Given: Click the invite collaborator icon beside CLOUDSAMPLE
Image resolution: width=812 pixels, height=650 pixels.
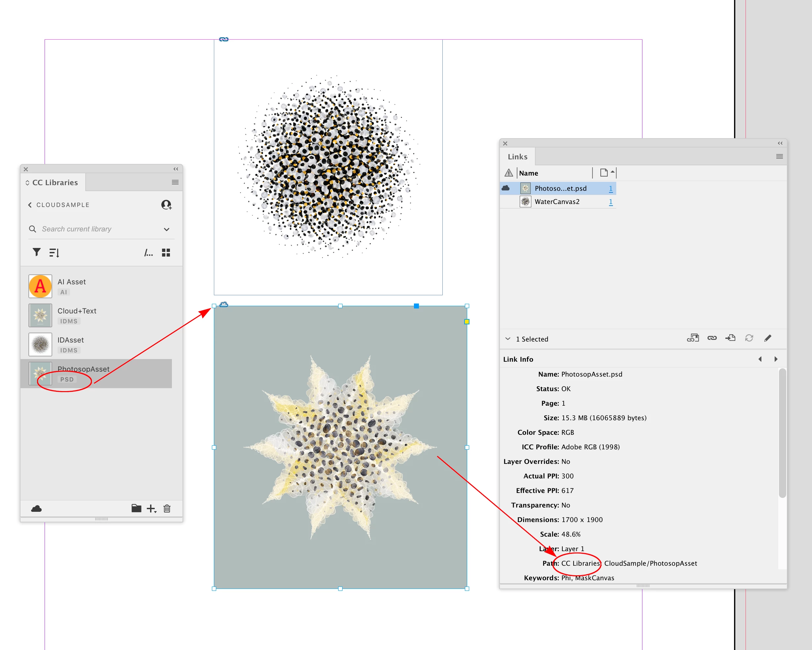Looking at the screenshot, I should (x=166, y=205).
